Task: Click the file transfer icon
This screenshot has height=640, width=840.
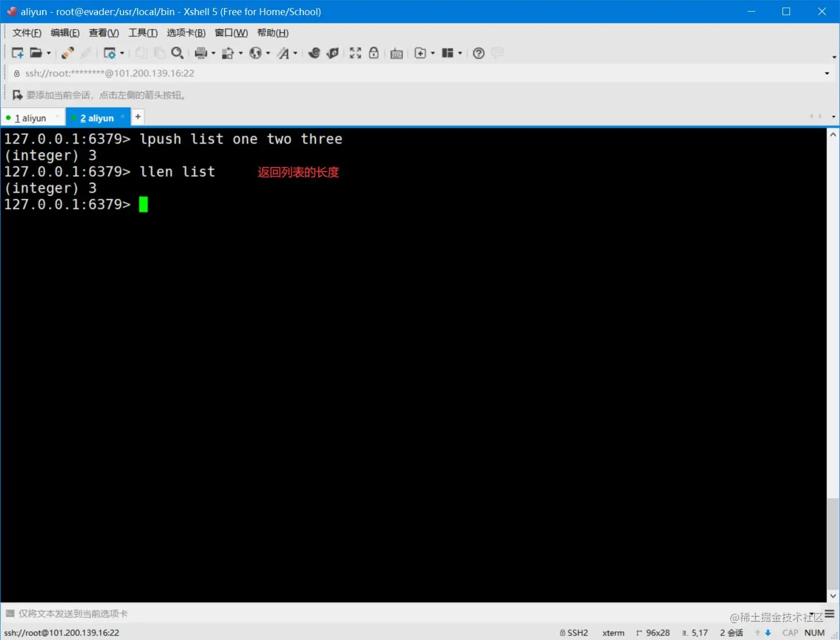Action: (x=228, y=53)
